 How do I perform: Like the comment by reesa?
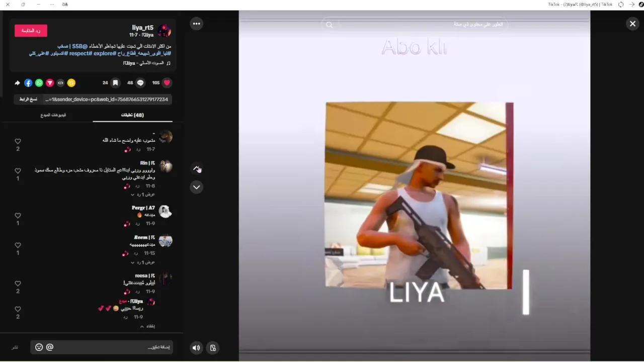pos(18,284)
